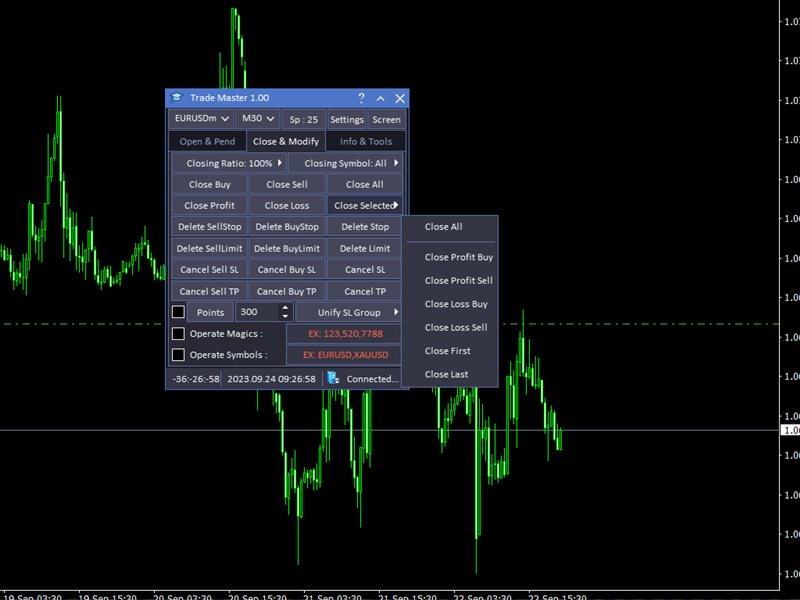Image resolution: width=800 pixels, height=600 pixels.
Task: Click Delete SellStop
Action: (210, 227)
